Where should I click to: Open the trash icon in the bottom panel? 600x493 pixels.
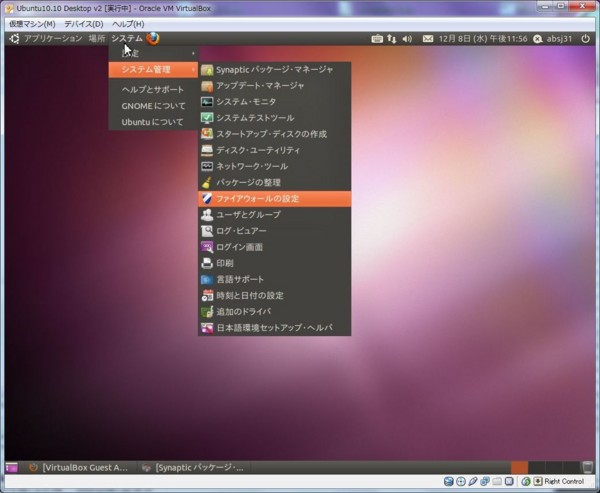point(587,467)
